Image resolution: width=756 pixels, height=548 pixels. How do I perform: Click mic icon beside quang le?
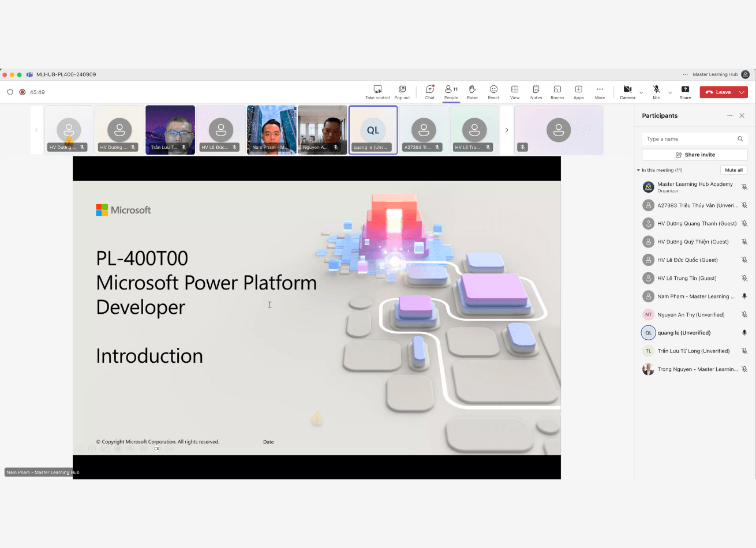click(744, 333)
